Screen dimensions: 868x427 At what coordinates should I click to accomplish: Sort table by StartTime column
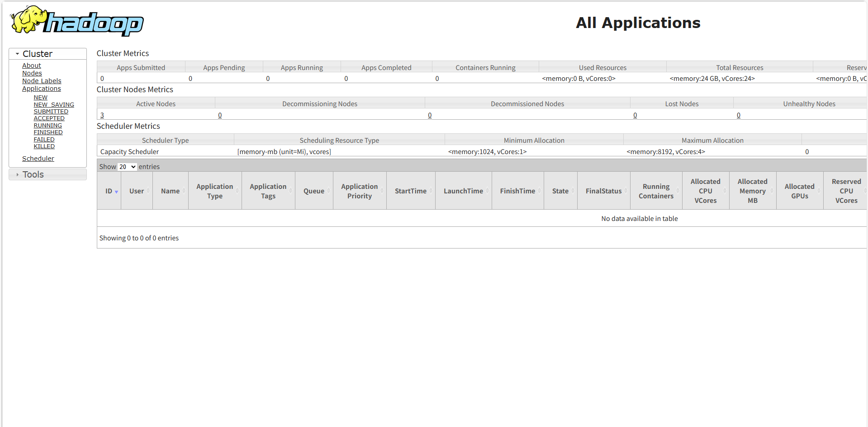click(411, 191)
